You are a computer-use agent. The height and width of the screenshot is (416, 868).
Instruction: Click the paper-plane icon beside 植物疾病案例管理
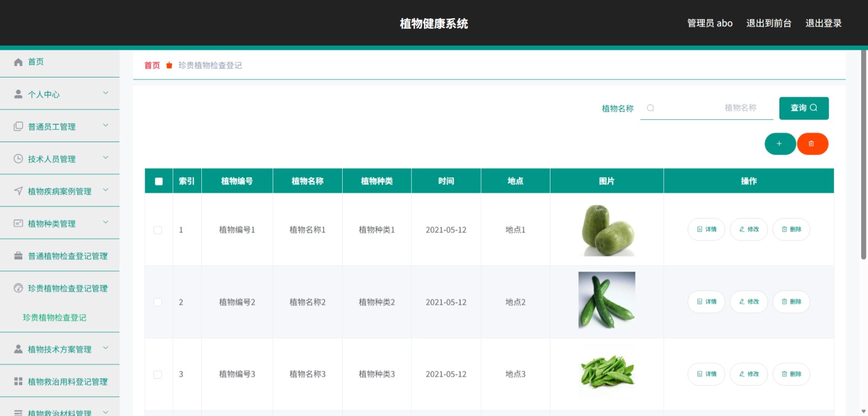18,191
